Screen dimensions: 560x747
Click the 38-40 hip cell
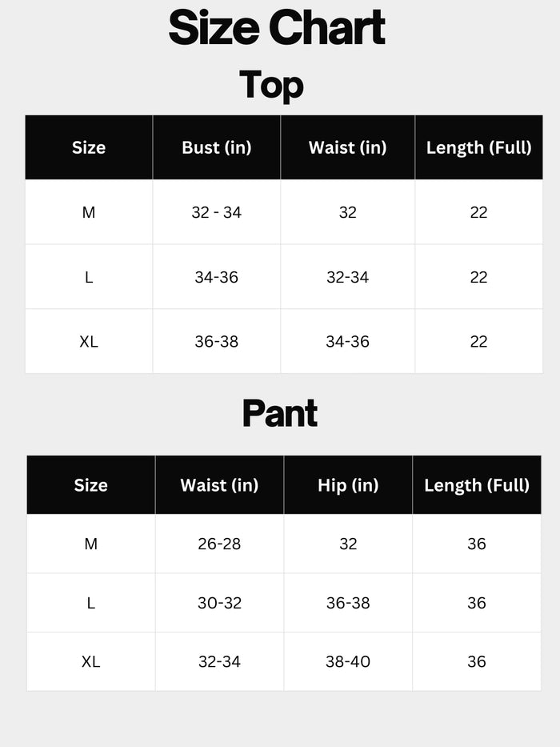(348, 661)
